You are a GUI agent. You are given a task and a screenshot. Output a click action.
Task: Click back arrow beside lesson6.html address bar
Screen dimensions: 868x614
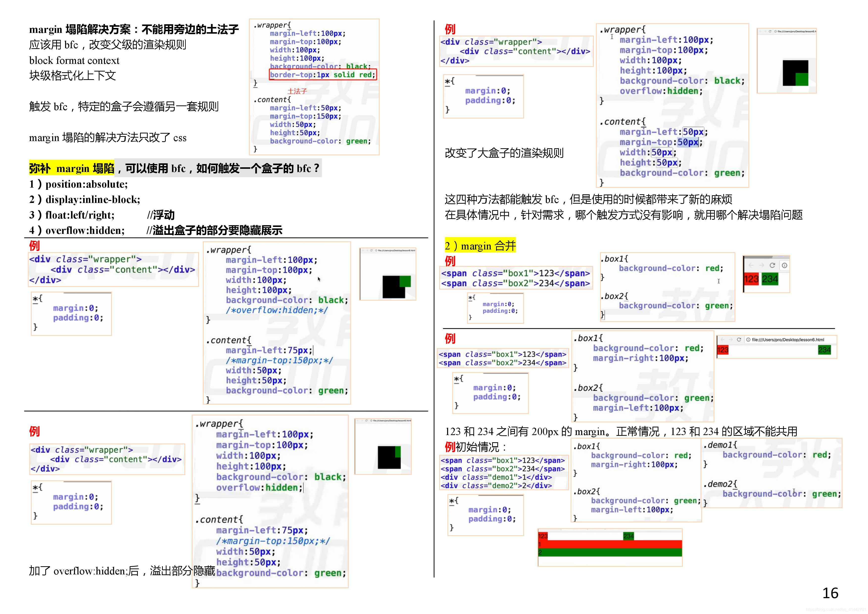(x=723, y=340)
